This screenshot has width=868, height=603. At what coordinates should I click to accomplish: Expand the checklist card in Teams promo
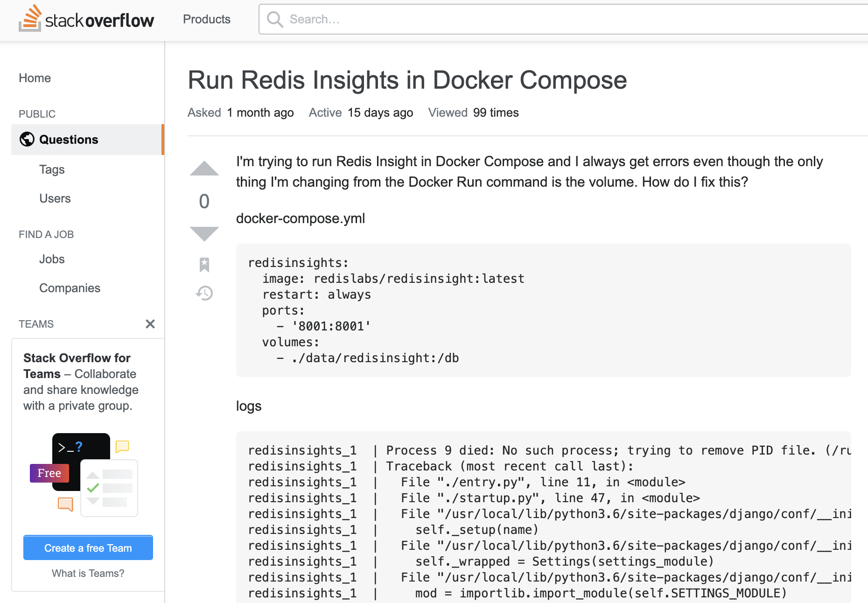coord(109,488)
